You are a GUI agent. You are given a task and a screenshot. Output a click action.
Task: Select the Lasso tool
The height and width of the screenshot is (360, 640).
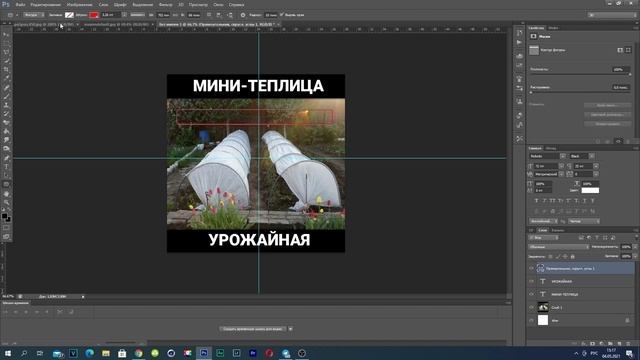[x=6, y=52]
